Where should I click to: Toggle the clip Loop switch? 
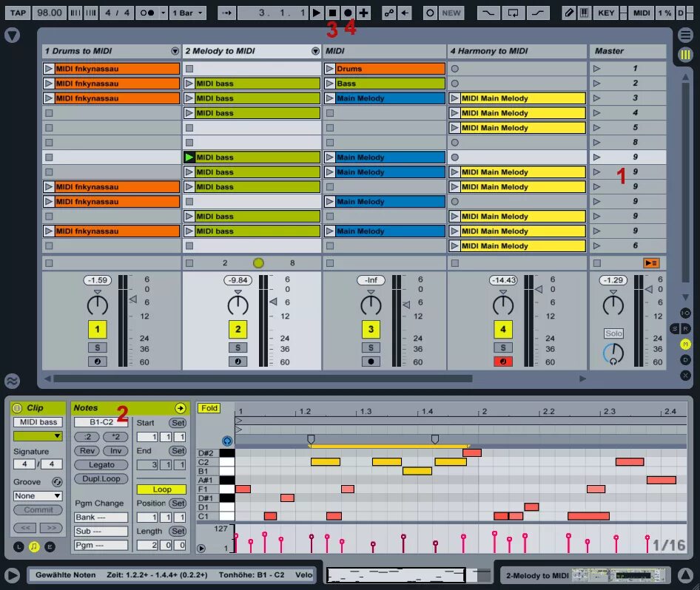coord(161,489)
